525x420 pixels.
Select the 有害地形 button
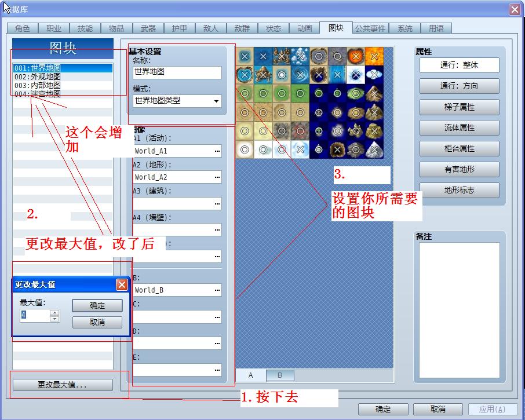click(x=460, y=169)
